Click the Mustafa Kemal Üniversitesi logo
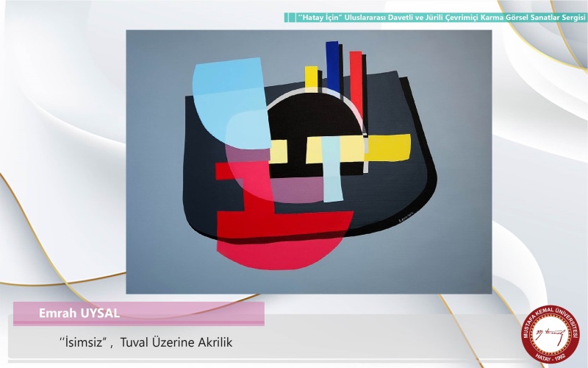 tap(551, 333)
